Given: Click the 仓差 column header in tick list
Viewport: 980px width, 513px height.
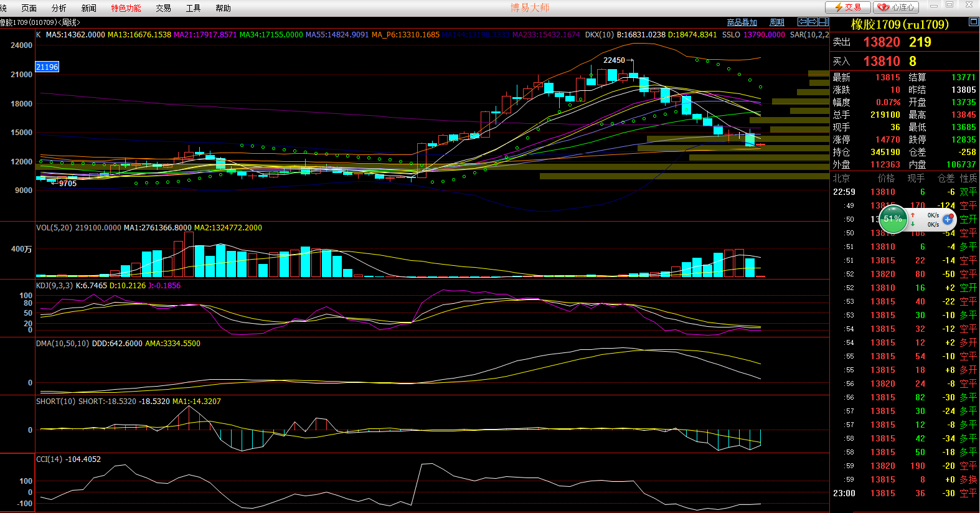Looking at the screenshot, I should [946, 178].
